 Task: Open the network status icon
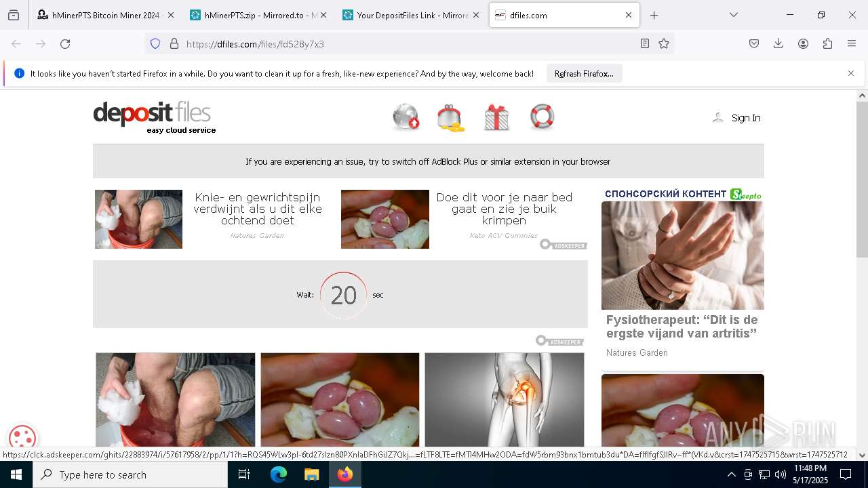pos(764,474)
